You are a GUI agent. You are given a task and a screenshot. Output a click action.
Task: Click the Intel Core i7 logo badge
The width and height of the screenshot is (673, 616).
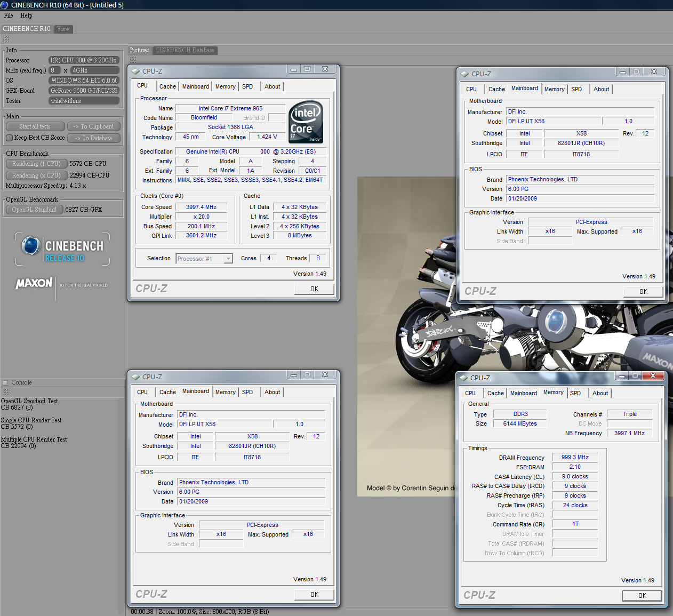(x=306, y=122)
